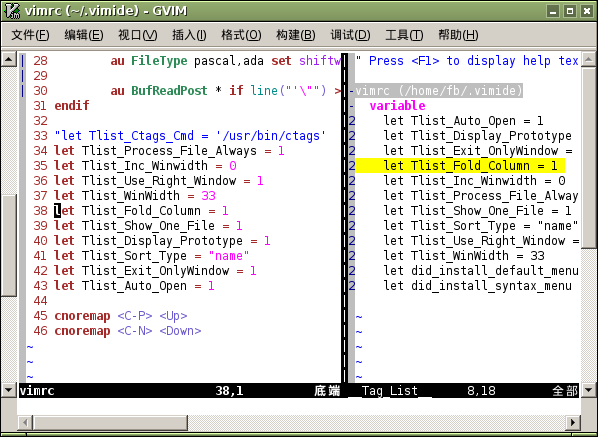
Task: Open the 构建(B) menu
Action: (296, 35)
